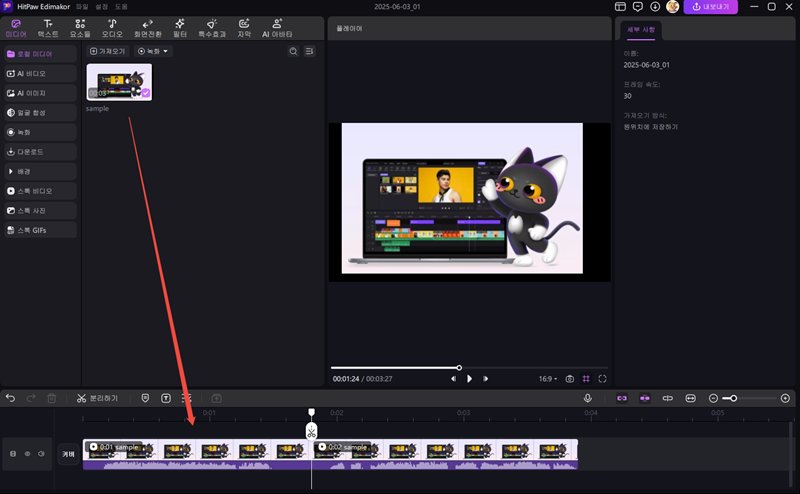Click the marker icon in timeline toolbar
The image size is (800, 494).
[x=145, y=398]
